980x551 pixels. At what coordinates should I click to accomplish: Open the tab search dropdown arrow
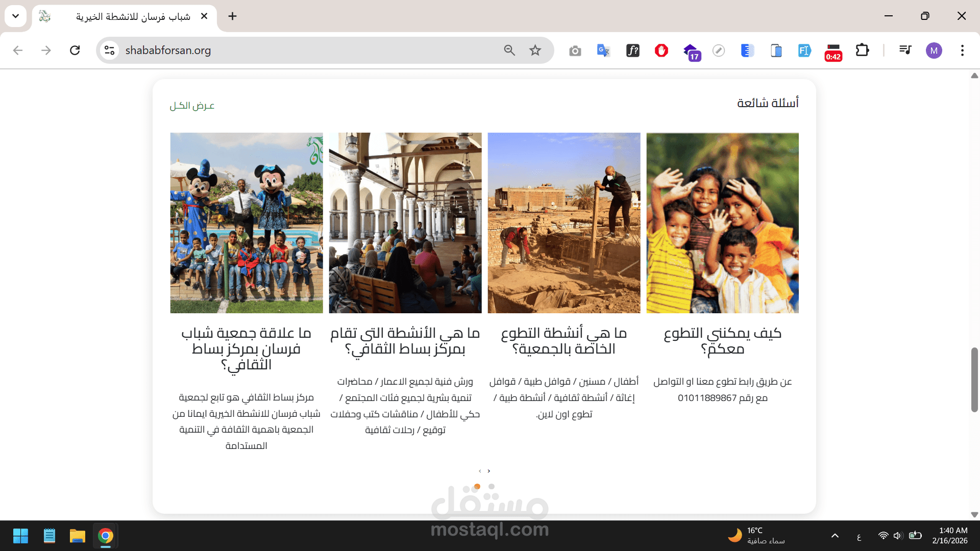tap(15, 16)
